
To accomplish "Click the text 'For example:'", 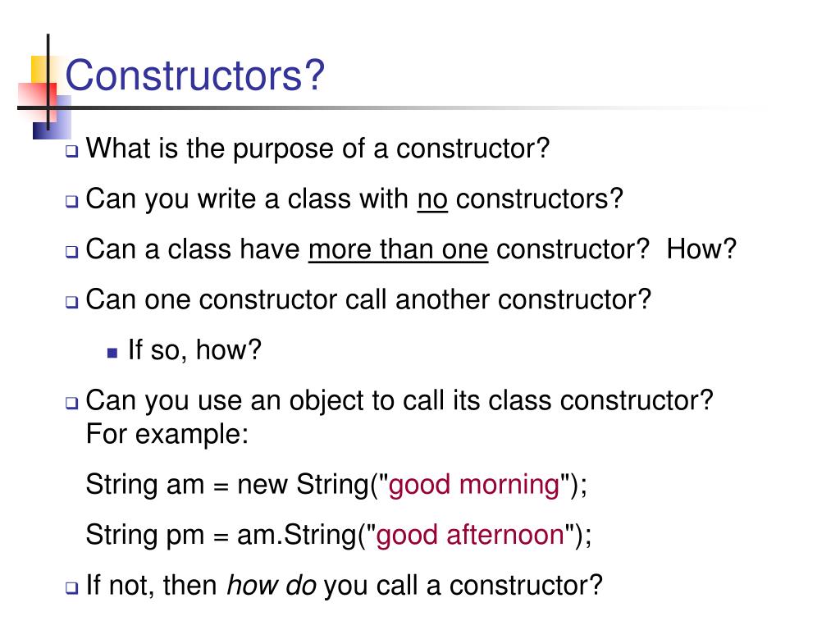I will click(x=167, y=434).
